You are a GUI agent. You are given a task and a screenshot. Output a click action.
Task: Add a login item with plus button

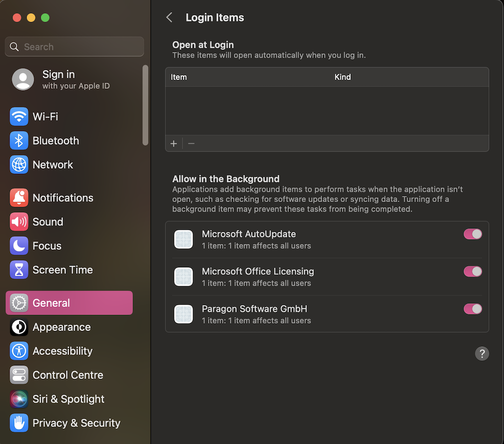click(173, 144)
